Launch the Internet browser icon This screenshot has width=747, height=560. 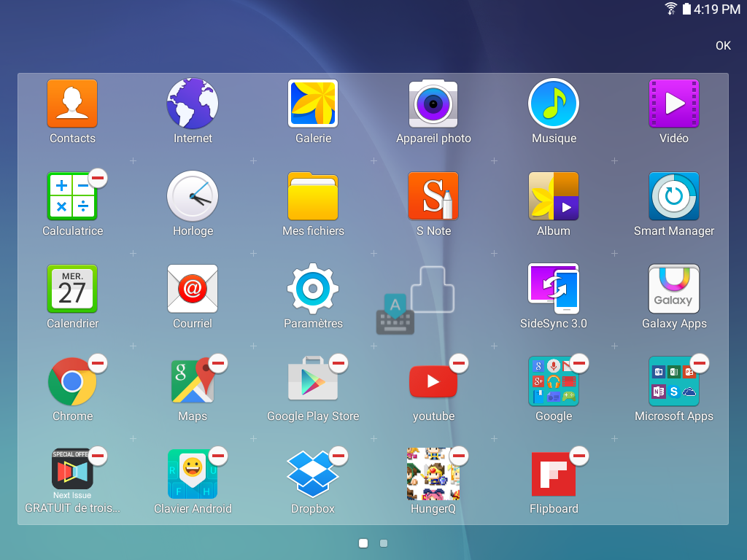tap(193, 104)
